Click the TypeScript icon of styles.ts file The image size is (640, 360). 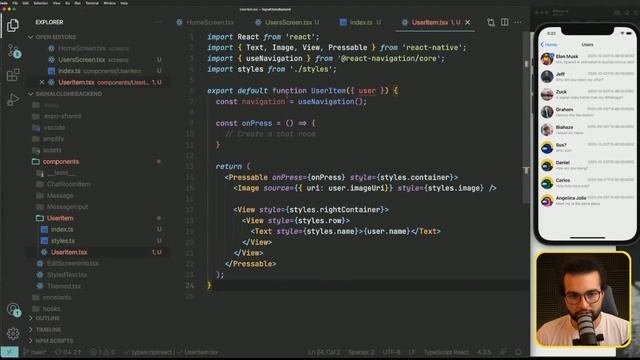tap(44, 241)
